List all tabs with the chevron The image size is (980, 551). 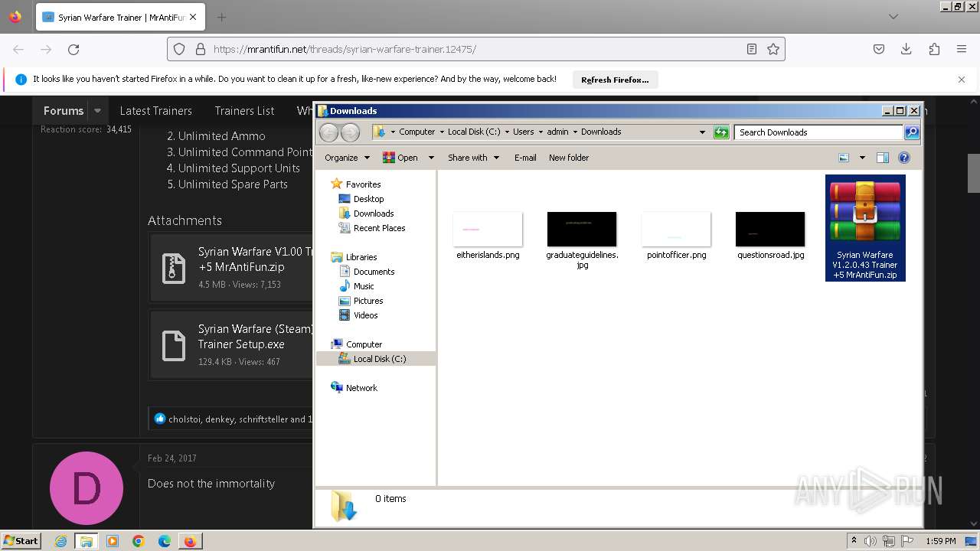[893, 17]
